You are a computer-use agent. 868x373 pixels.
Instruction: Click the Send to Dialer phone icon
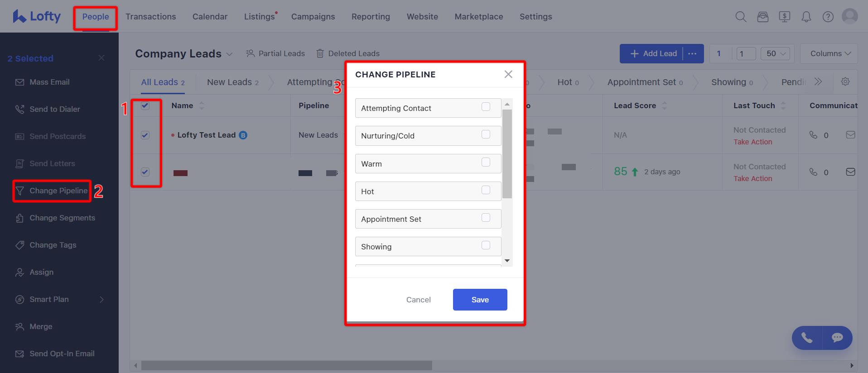pyautogui.click(x=19, y=110)
